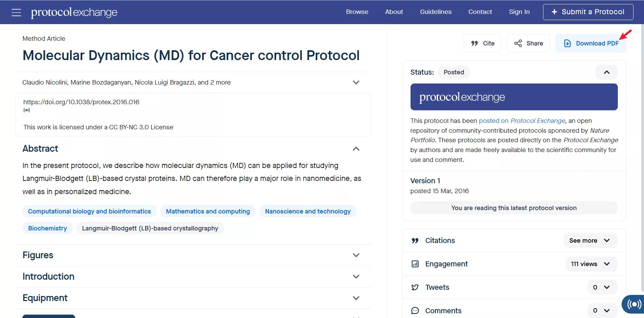Open the Biochemistry subject tag

pyautogui.click(x=48, y=228)
